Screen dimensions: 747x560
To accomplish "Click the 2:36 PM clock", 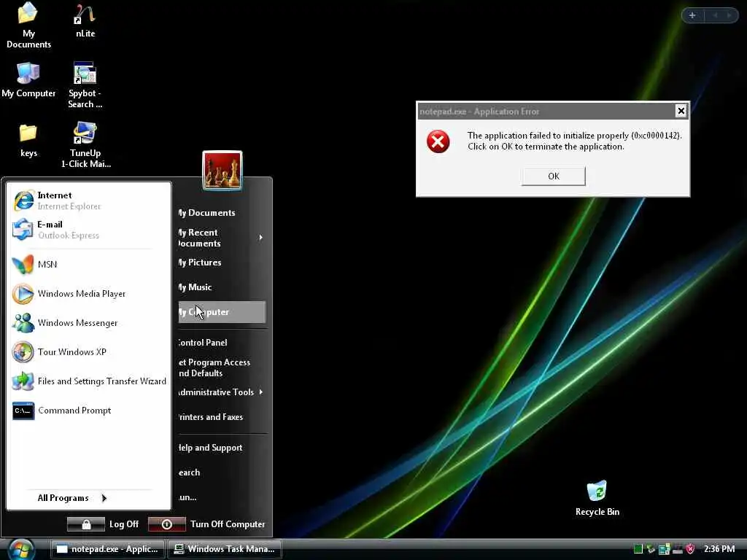I will tap(719, 549).
